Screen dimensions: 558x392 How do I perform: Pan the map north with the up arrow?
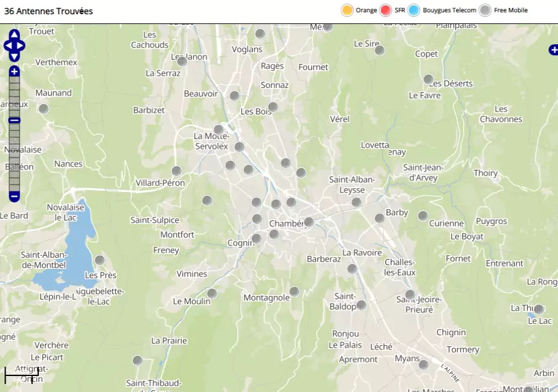click(14, 34)
